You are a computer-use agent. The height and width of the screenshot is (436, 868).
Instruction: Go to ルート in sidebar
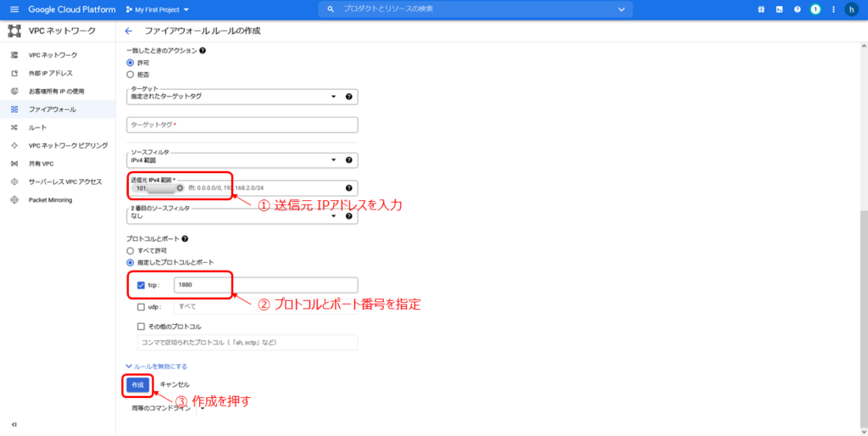point(38,127)
